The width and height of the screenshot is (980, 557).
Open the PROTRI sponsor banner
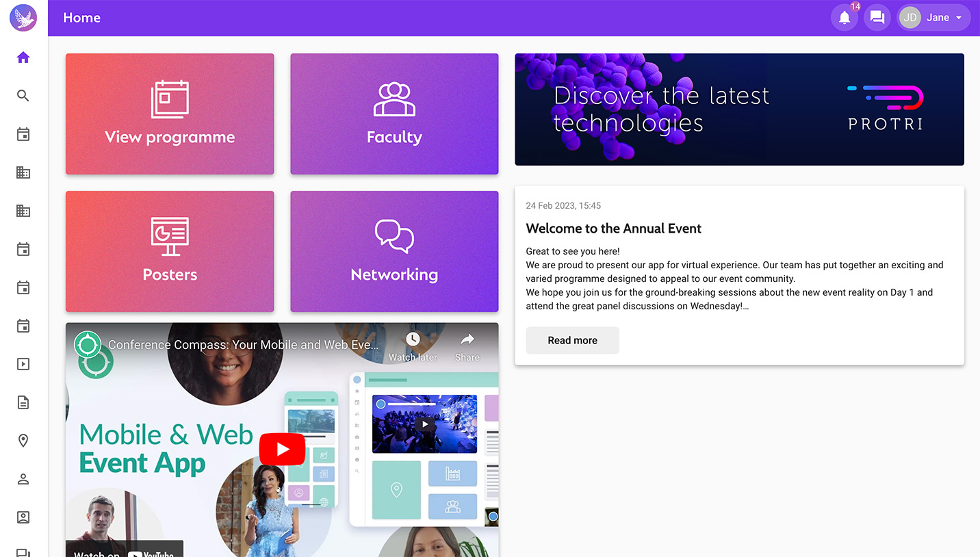point(739,109)
